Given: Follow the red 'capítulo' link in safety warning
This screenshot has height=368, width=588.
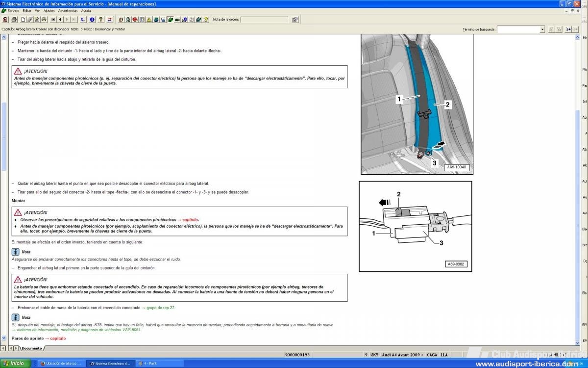Looking at the screenshot, I should (190, 220).
